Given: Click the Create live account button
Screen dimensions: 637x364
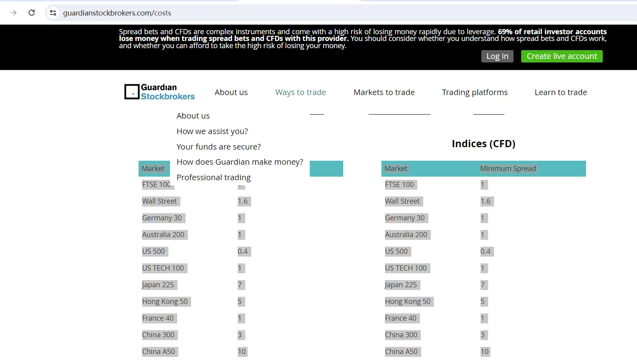Looking at the screenshot, I should point(562,56).
